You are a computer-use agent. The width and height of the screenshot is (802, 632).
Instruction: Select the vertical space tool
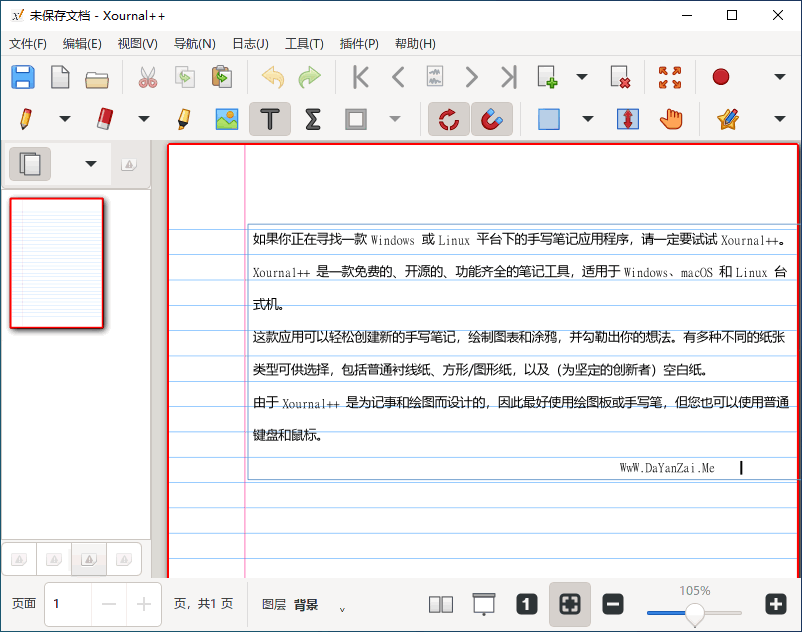click(x=628, y=119)
